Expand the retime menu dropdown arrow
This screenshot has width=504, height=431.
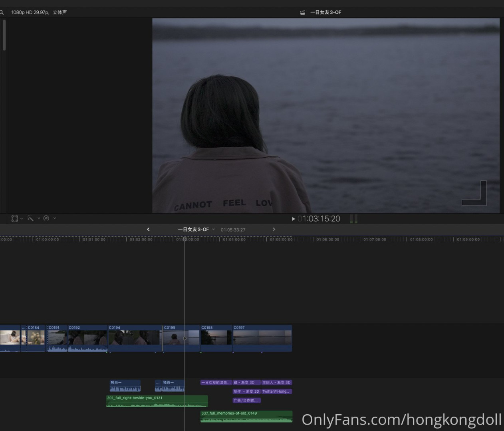pos(55,218)
